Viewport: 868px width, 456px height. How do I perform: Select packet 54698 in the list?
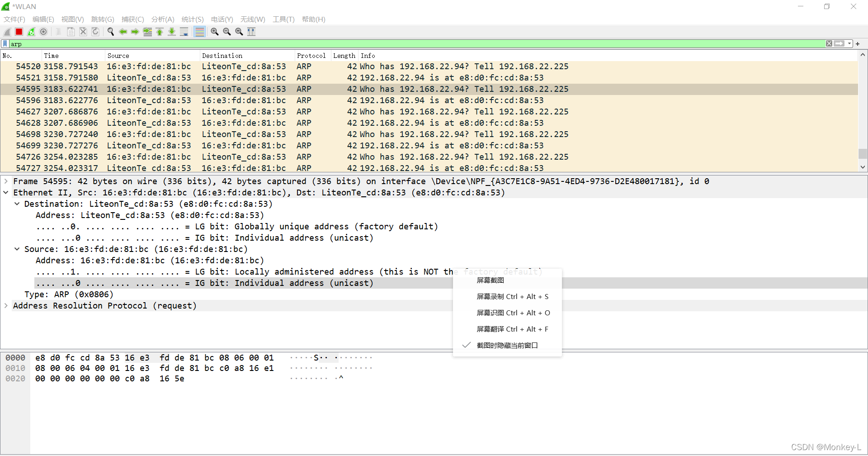[x=429, y=134]
